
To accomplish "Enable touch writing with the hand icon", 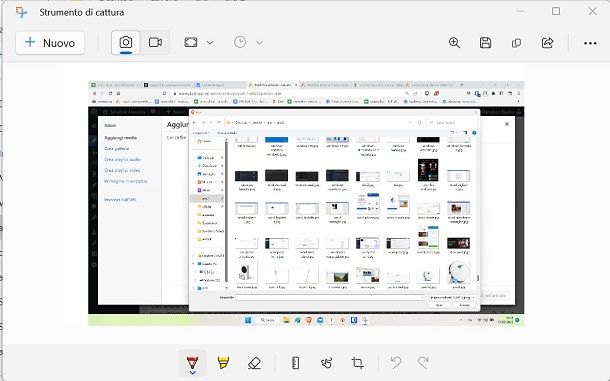I will [x=326, y=363].
